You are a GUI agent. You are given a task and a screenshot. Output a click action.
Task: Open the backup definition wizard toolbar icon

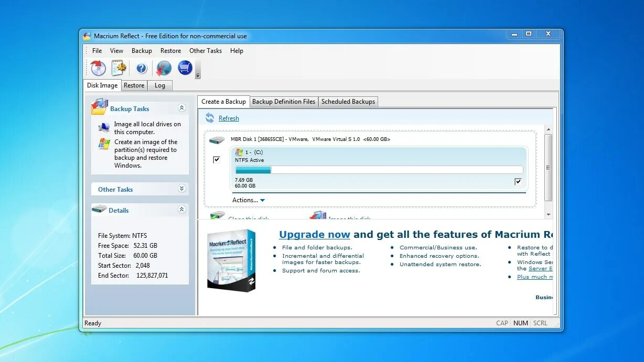tap(118, 68)
